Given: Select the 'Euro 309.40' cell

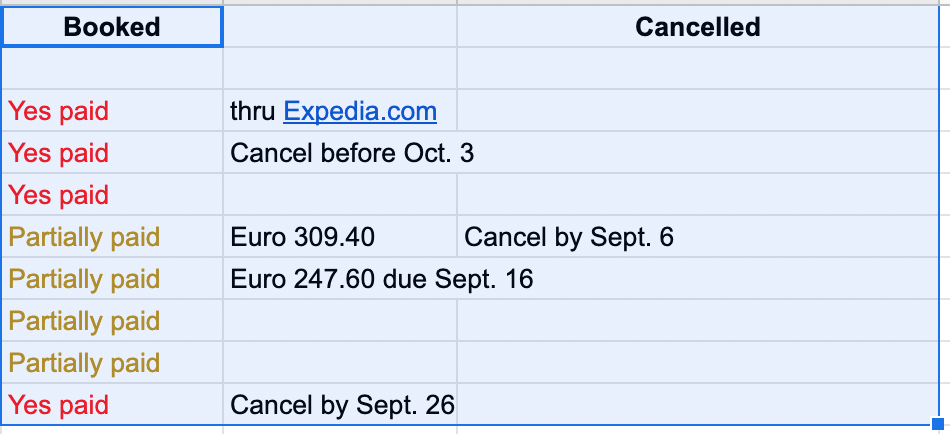Looking at the screenshot, I should pos(340,236).
